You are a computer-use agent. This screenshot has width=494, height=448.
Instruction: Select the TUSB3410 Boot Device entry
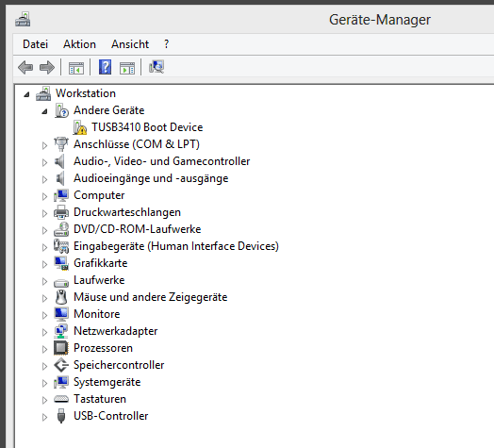pyautogui.click(x=147, y=127)
